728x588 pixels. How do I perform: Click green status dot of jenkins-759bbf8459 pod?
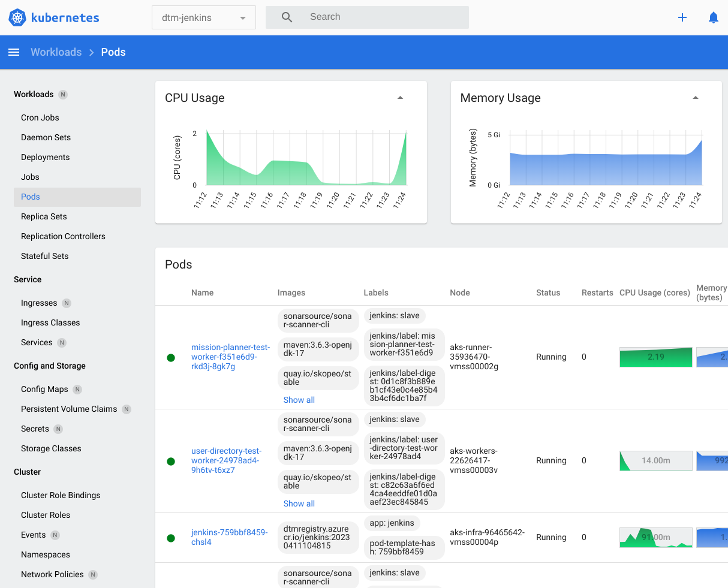click(x=171, y=538)
